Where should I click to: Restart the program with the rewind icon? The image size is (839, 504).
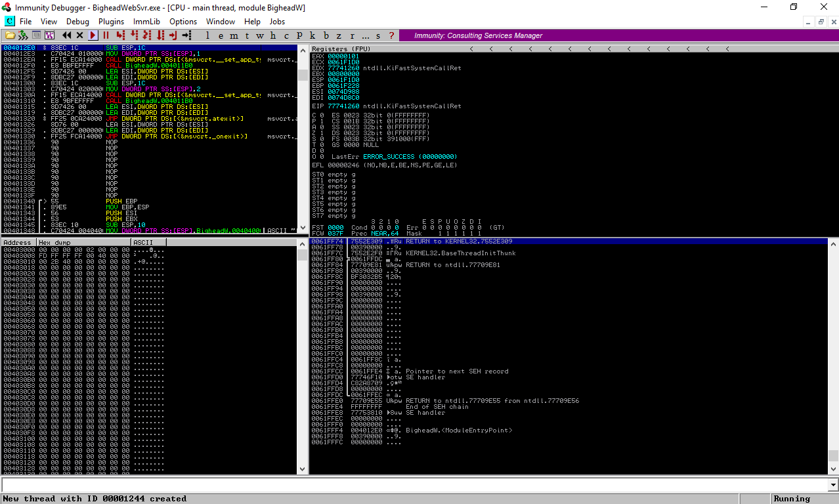click(x=67, y=35)
